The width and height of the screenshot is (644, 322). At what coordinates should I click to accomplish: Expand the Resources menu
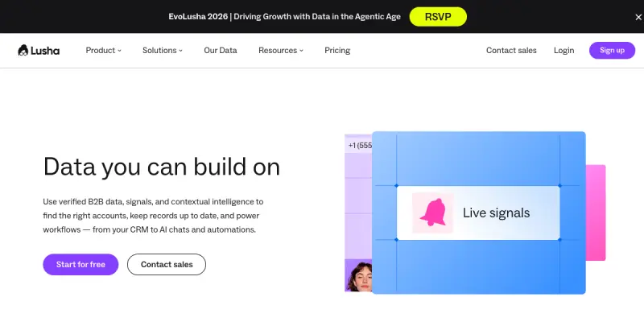[x=281, y=51]
